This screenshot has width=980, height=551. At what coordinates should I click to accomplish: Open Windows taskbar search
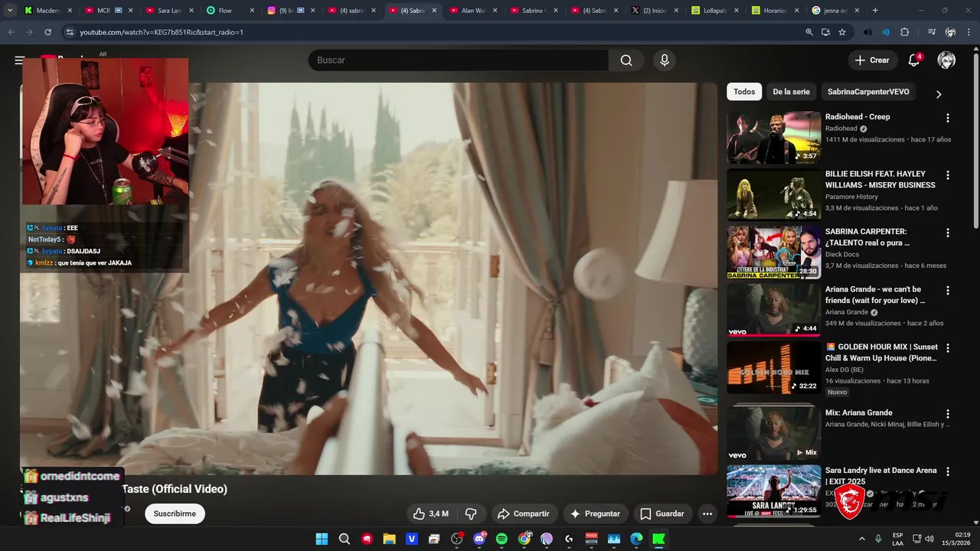[345, 539]
